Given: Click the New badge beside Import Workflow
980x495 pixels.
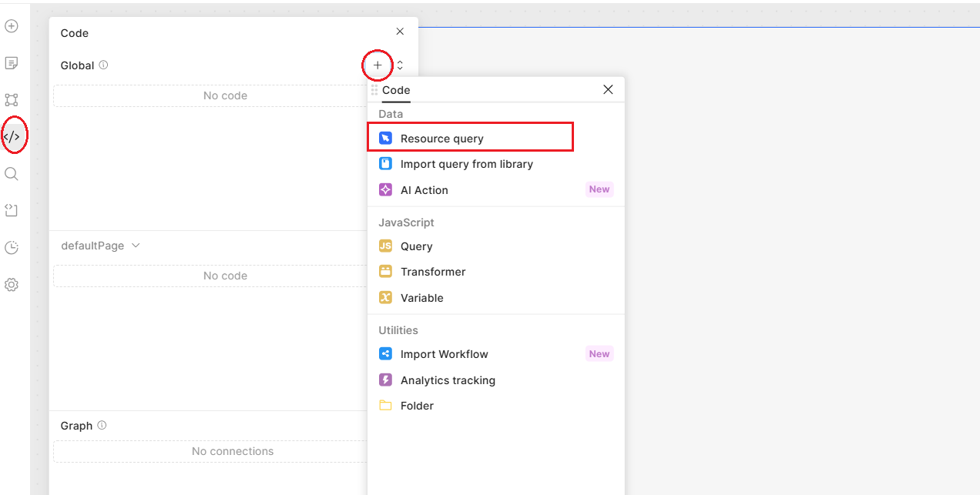Looking at the screenshot, I should coord(599,354).
